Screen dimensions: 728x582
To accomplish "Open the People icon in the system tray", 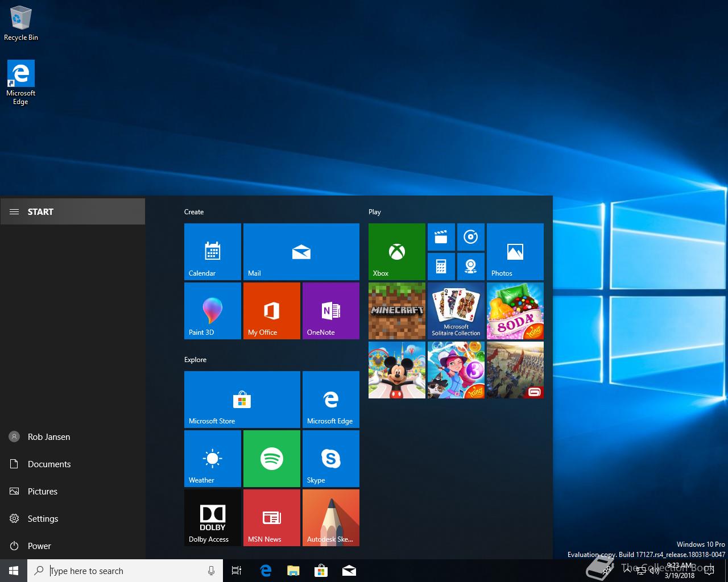I will 607,571.
